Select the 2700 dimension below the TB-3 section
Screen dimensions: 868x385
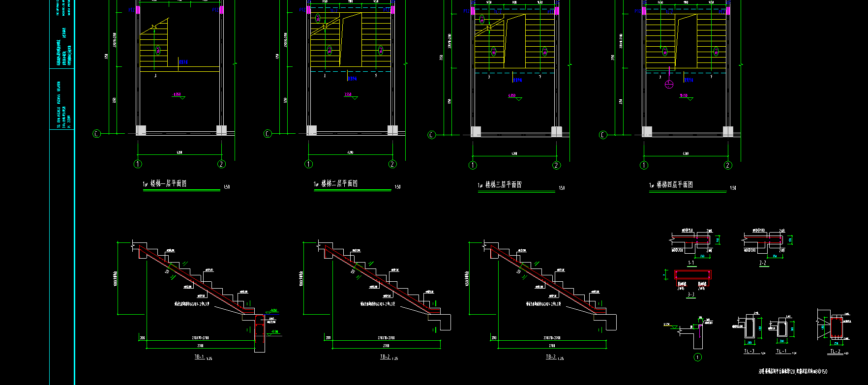(x=551, y=346)
